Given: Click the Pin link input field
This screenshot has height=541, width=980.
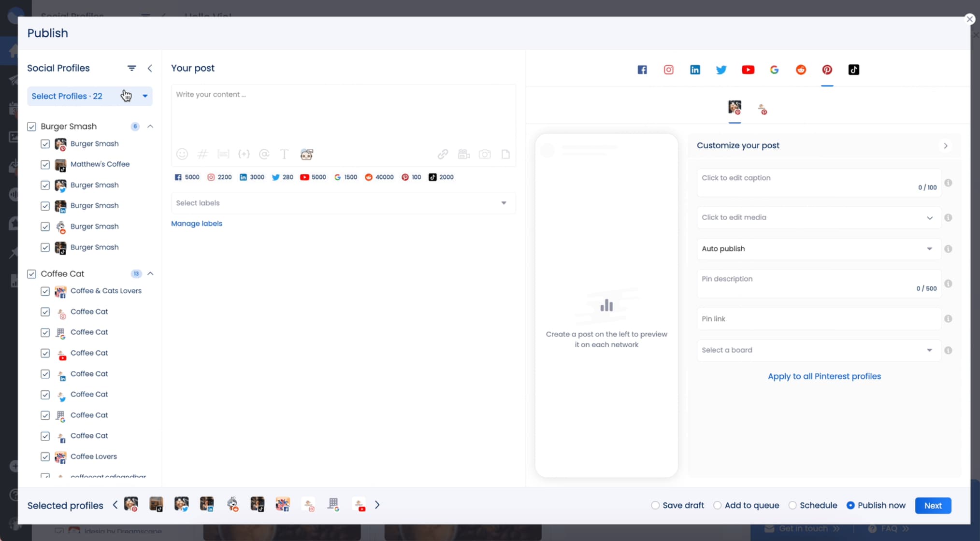Looking at the screenshot, I should pyautogui.click(x=817, y=319).
